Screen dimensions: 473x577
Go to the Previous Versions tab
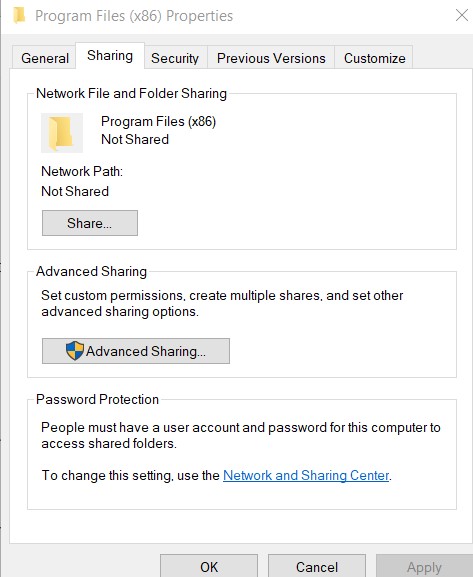coord(271,58)
